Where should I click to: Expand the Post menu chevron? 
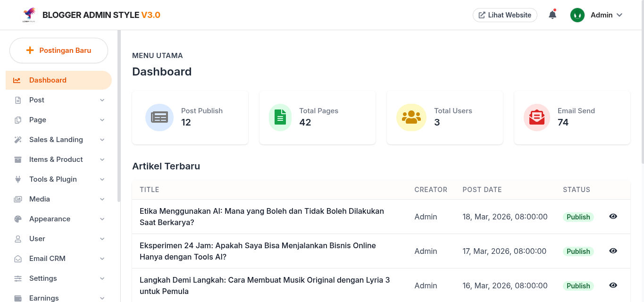point(102,100)
